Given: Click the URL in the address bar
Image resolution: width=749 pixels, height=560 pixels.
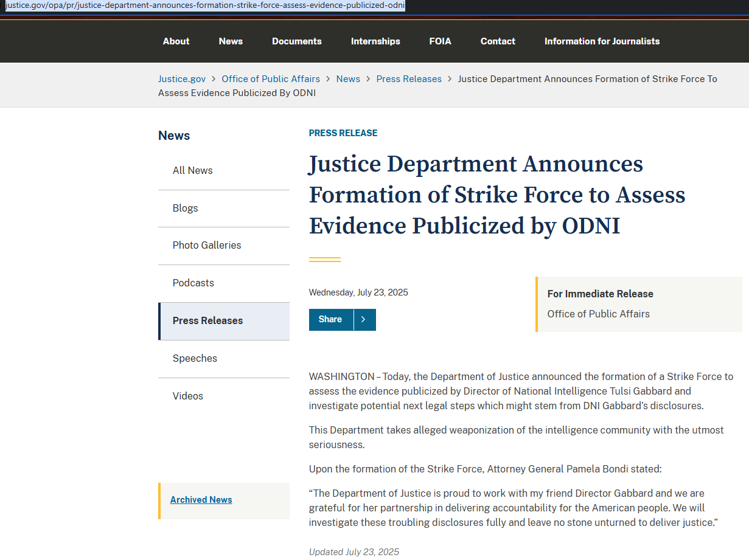Looking at the screenshot, I should [205, 5].
